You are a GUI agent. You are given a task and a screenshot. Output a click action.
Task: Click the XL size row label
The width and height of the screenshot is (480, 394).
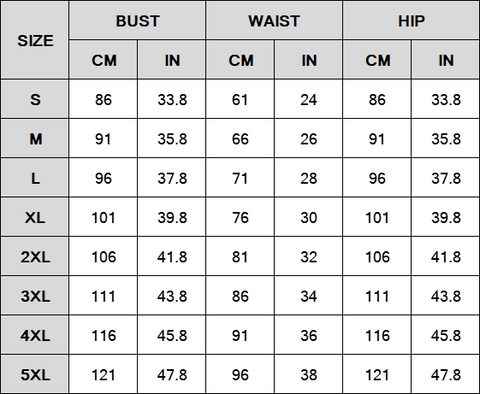(35, 217)
